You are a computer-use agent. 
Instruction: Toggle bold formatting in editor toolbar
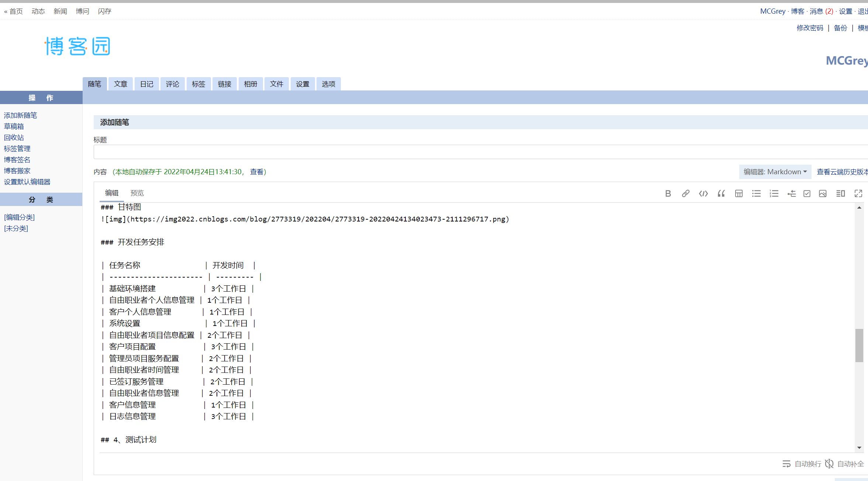point(668,193)
